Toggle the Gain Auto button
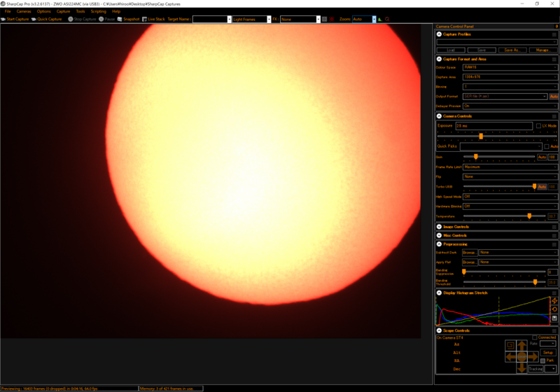 (x=542, y=157)
